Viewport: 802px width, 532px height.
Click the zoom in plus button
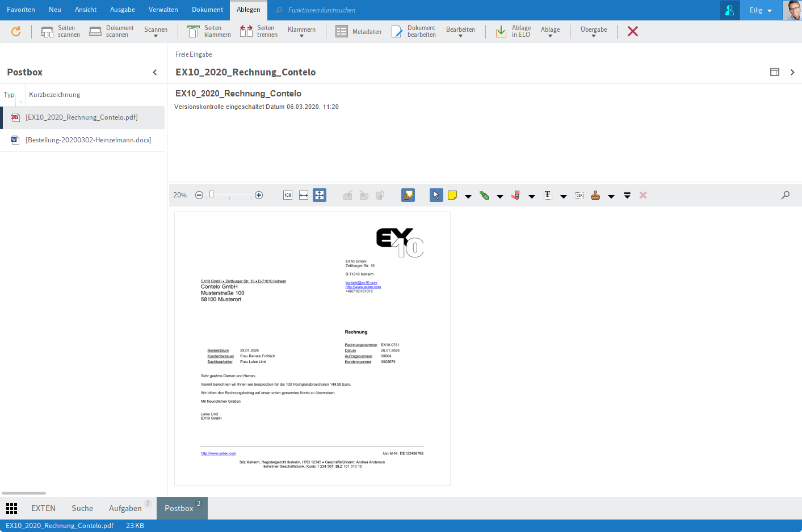click(259, 195)
